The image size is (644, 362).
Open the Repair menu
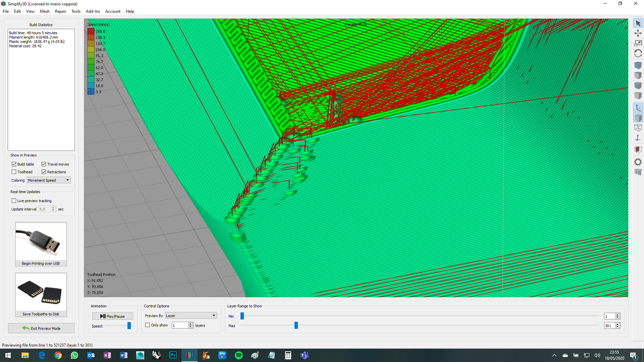(x=60, y=11)
